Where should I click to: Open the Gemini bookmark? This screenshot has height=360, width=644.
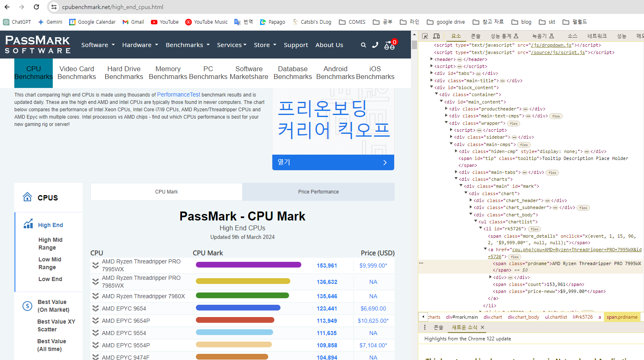coord(50,22)
